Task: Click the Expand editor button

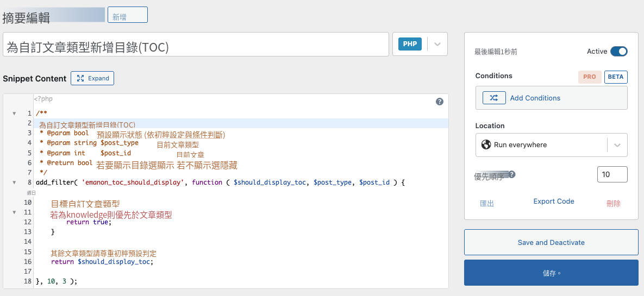Action: pyautogui.click(x=92, y=78)
